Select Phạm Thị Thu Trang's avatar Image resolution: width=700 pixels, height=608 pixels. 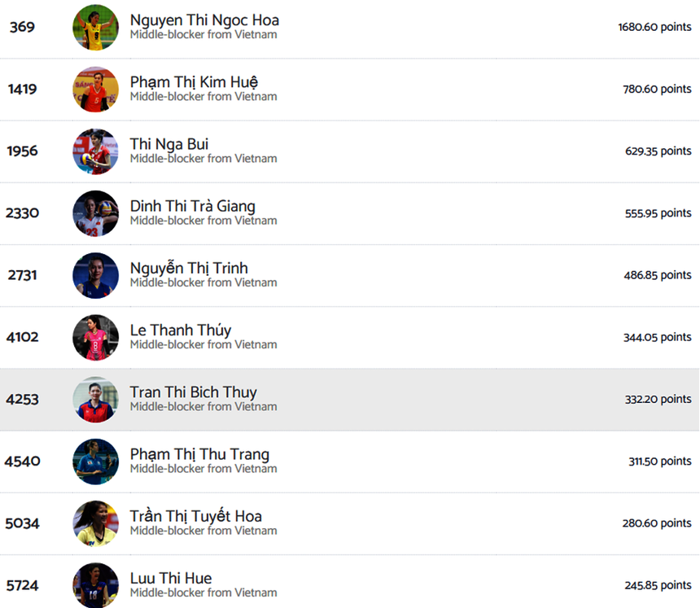(x=95, y=461)
